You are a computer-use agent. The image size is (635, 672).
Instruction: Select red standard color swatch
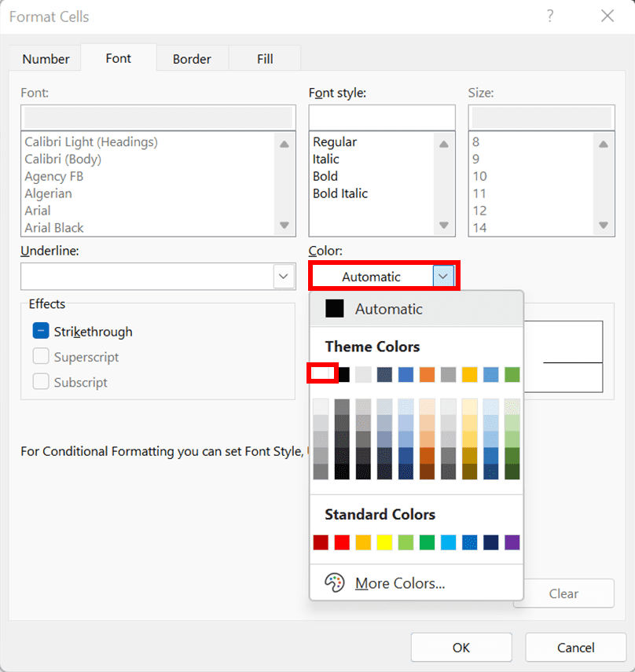coord(342,542)
